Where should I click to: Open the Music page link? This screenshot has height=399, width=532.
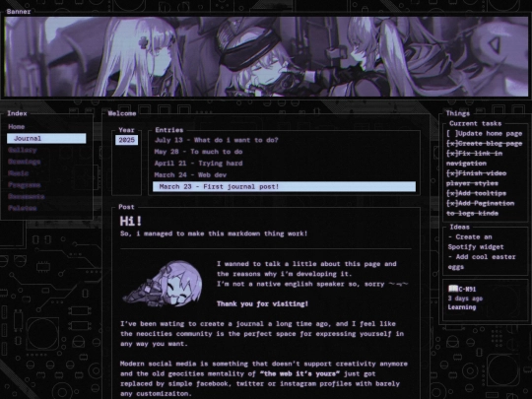pyautogui.click(x=19, y=173)
